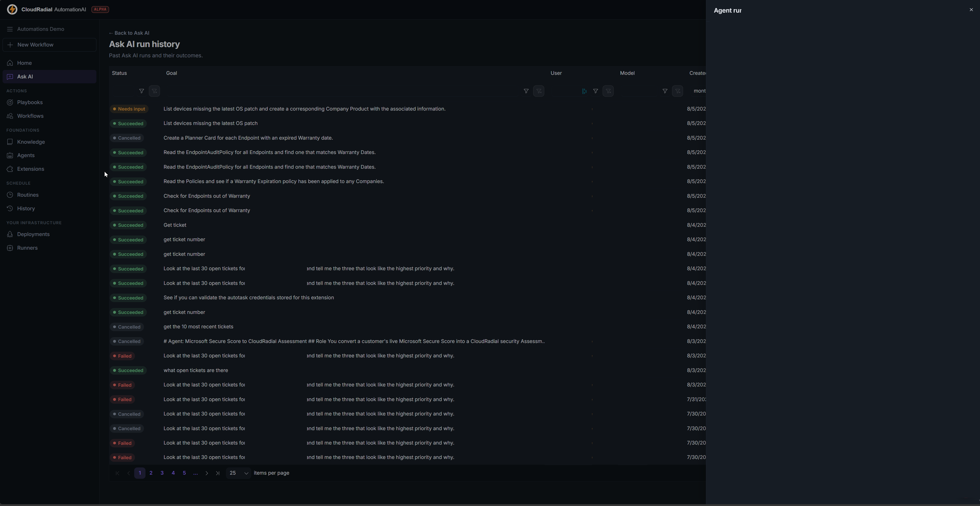Click the Status filter input field
Viewport: 980px width, 506px height.
[124, 91]
